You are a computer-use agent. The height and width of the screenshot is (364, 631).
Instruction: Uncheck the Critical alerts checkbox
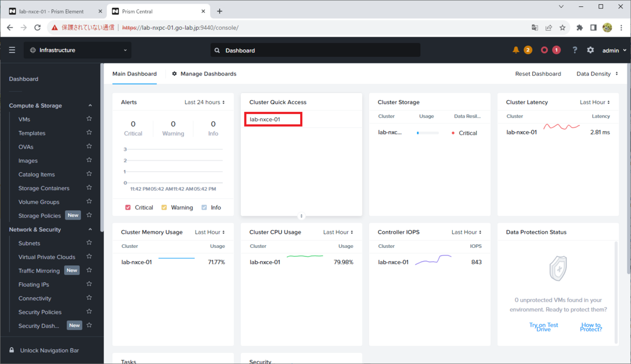tap(128, 207)
